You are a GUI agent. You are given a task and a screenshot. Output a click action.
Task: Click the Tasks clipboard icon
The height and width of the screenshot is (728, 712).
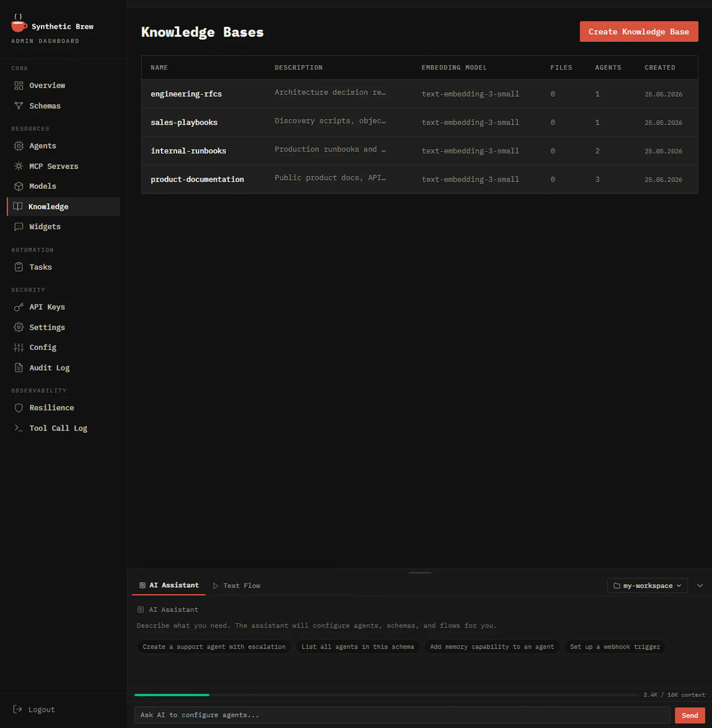(19, 267)
